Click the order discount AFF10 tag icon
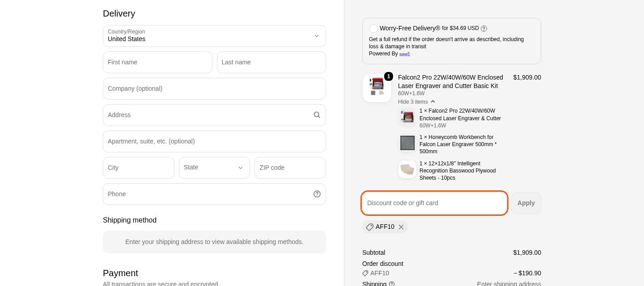 pos(365,273)
